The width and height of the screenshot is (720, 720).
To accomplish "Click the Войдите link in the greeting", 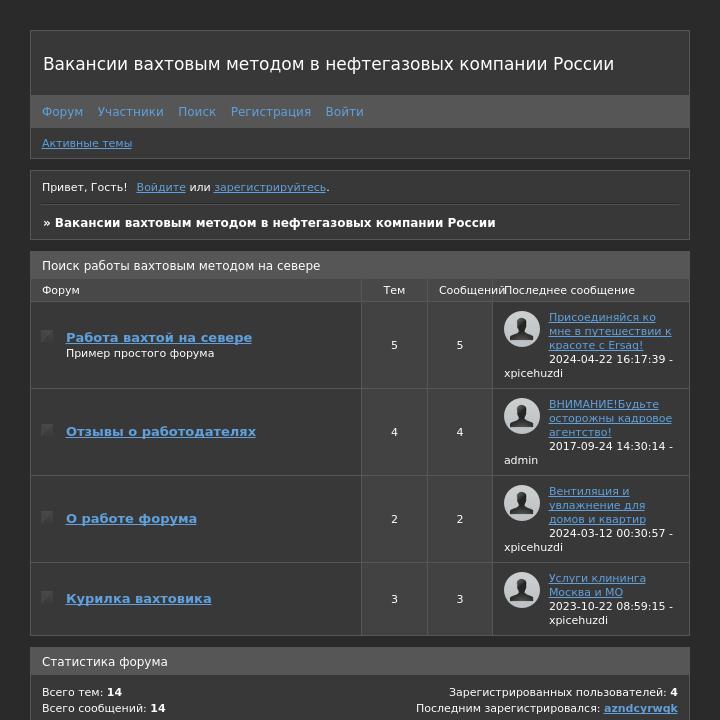I will pyautogui.click(x=161, y=187).
